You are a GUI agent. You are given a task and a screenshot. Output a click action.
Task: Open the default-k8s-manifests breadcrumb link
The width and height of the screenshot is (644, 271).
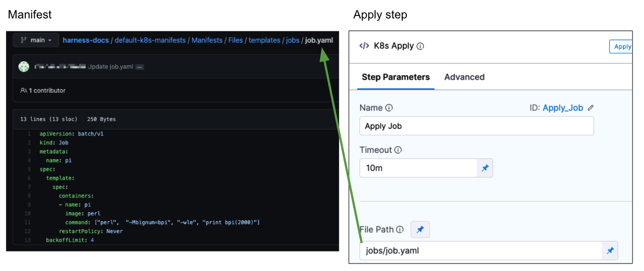(150, 40)
